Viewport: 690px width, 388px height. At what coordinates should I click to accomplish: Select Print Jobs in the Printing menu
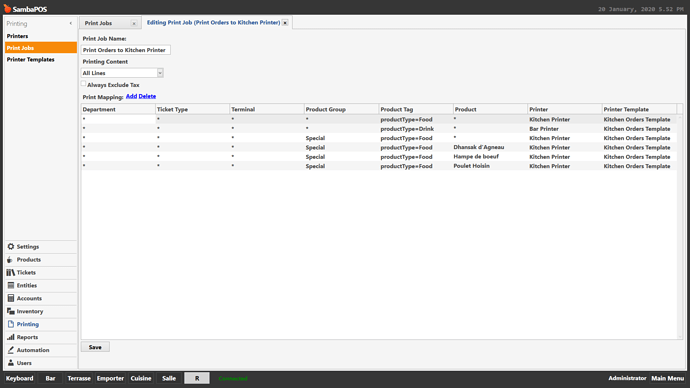(40, 48)
